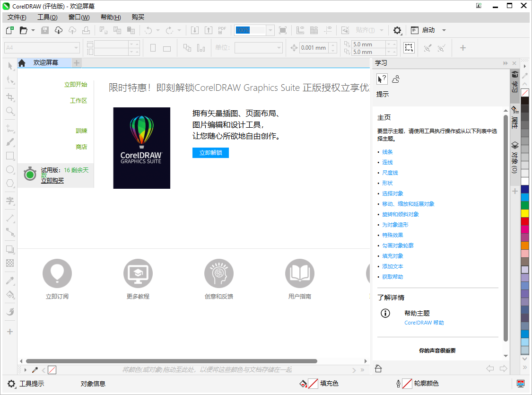Open the 单位 units dropdown
Image resolution: width=532 pixels, height=395 pixels.
click(279, 48)
